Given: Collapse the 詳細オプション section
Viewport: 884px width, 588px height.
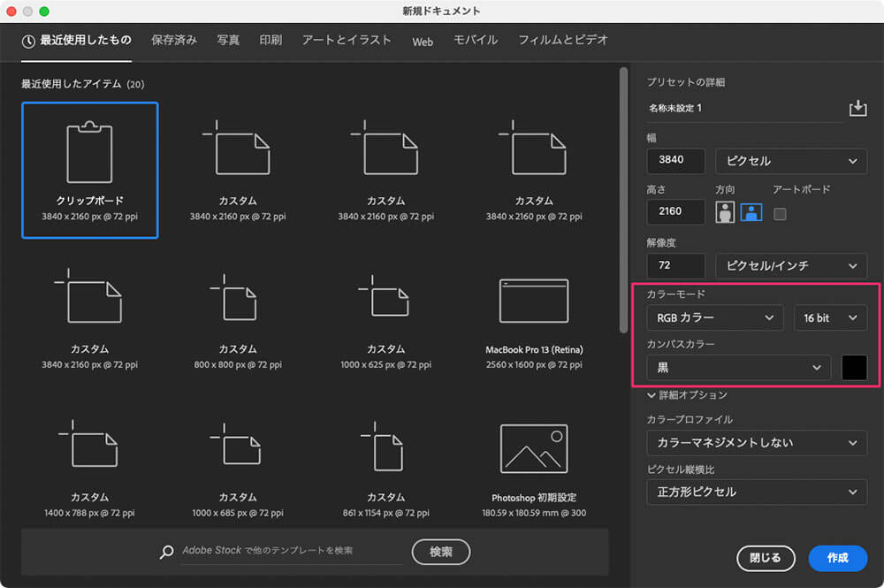Looking at the screenshot, I should tap(687, 395).
